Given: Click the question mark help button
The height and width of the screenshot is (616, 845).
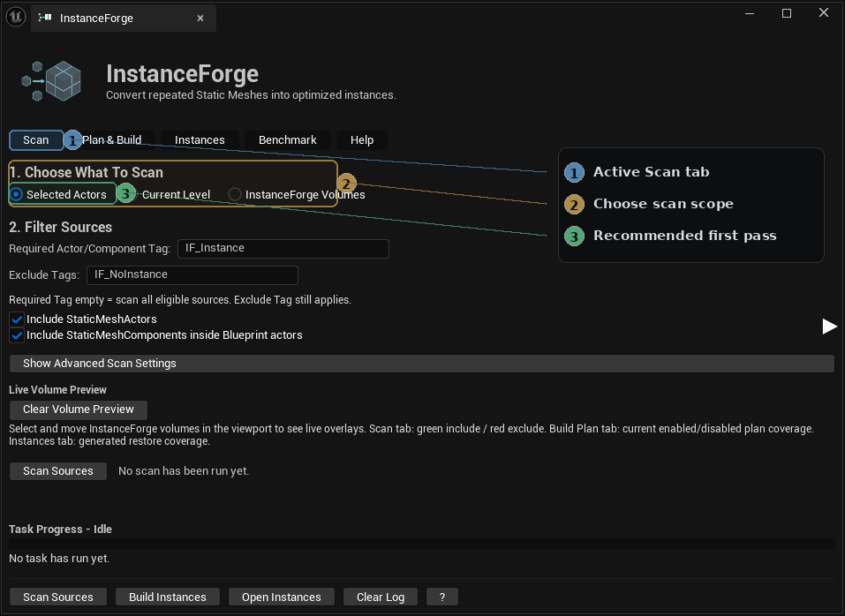Looking at the screenshot, I should click(x=442, y=597).
